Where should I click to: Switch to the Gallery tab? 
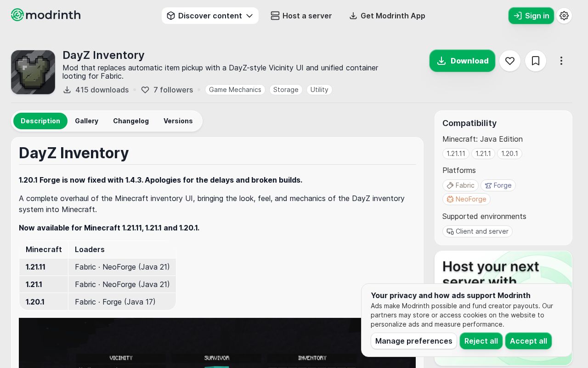click(x=87, y=121)
